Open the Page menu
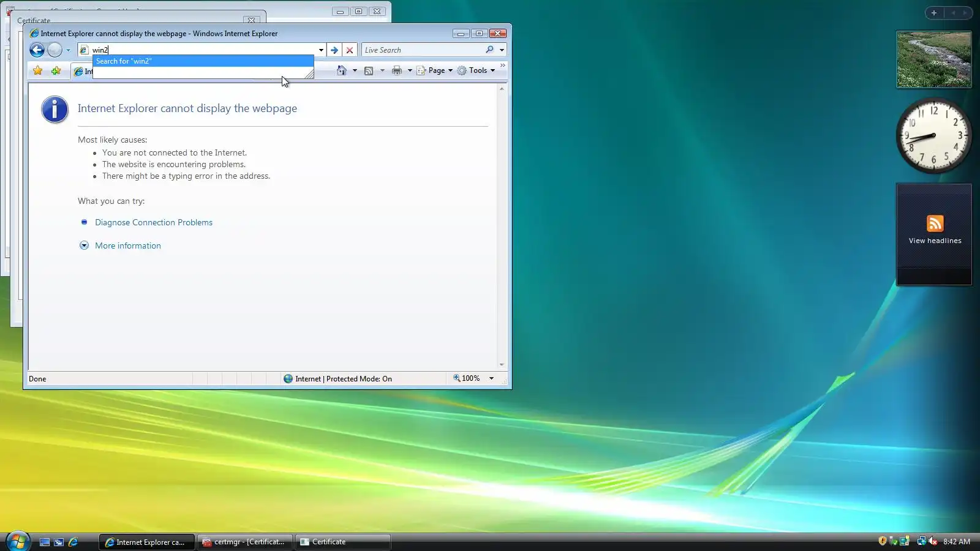 (435, 70)
